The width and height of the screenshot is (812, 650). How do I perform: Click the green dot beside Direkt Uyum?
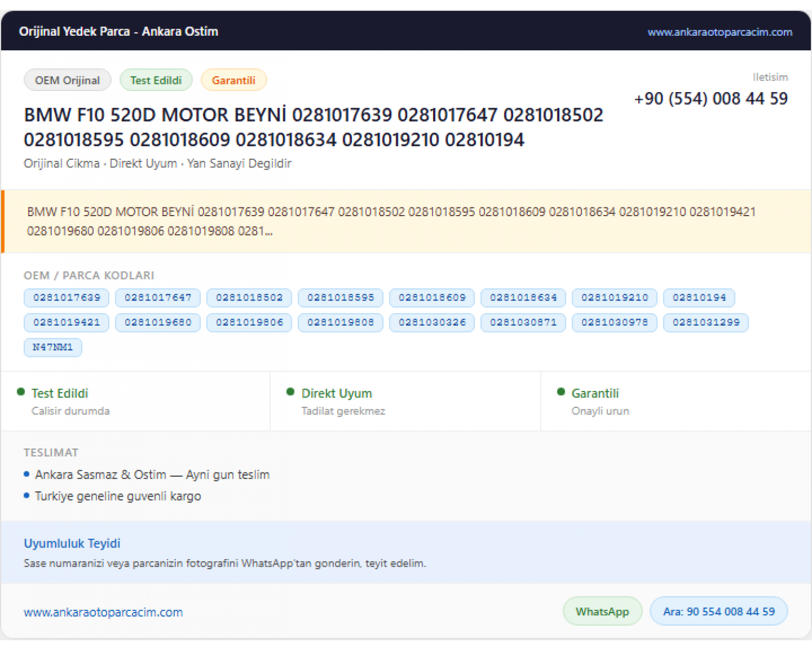(x=291, y=392)
